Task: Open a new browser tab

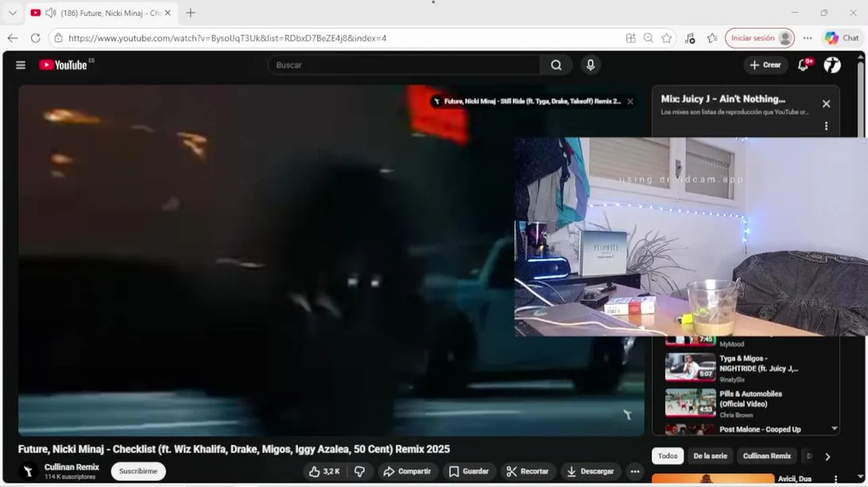Action: click(x=191, y=13)
